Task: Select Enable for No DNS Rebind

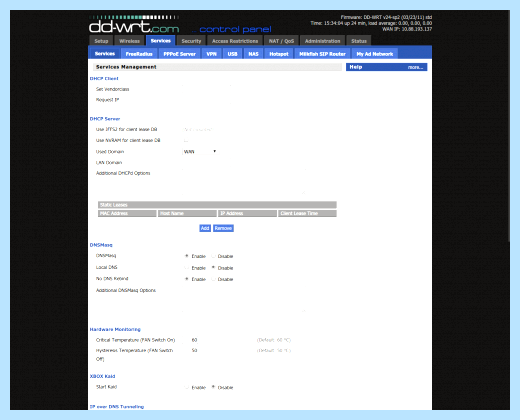Action: point(187,279)
